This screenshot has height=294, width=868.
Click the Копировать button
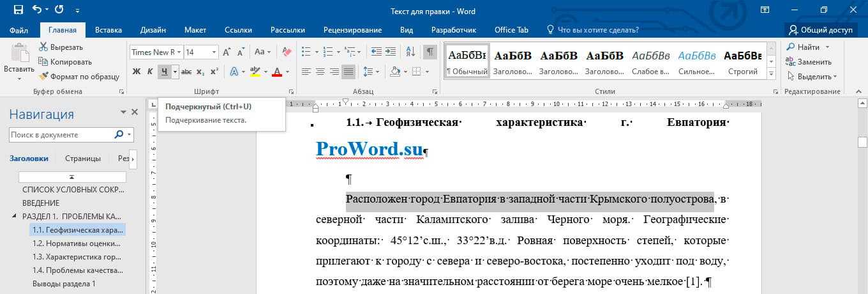coord(65,62)
